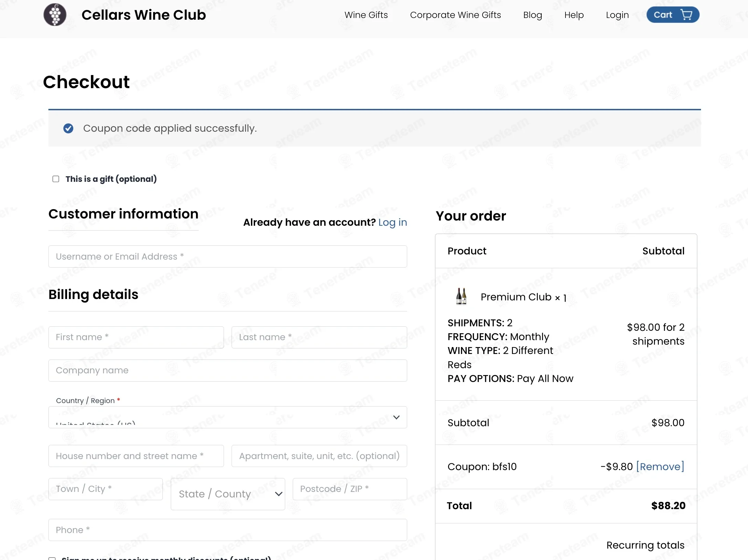Click the '$98.00 for 2 shipments' price

pyautogui.click(x=655, y=334)
